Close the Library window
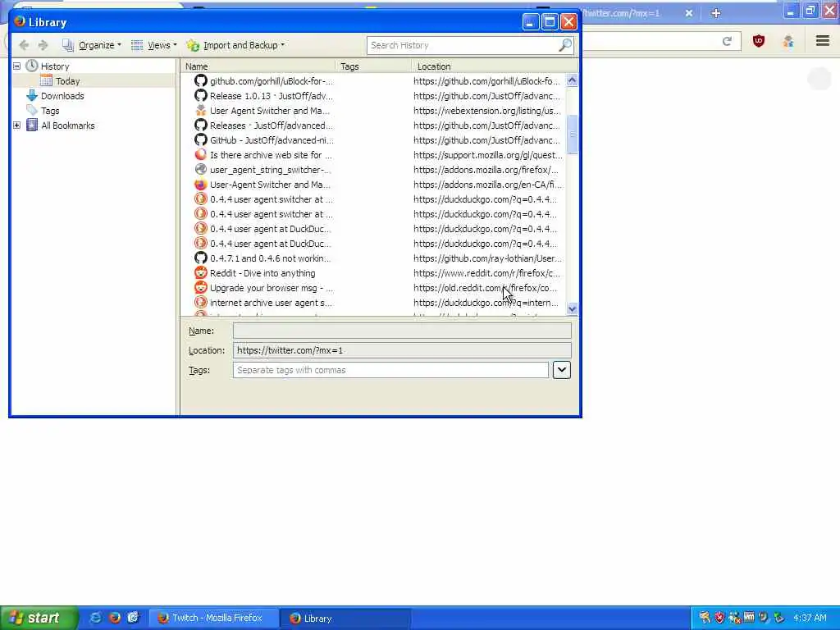 click(568, 22)
